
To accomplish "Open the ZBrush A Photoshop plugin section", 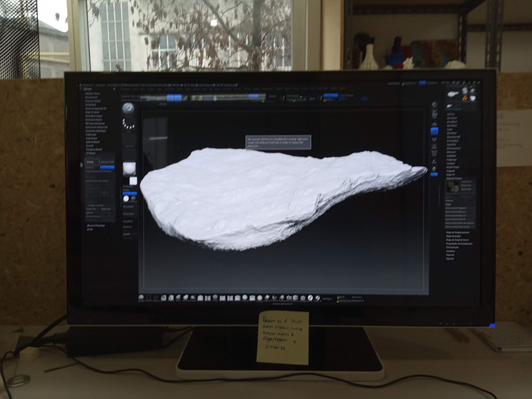I will coord(96,225).
